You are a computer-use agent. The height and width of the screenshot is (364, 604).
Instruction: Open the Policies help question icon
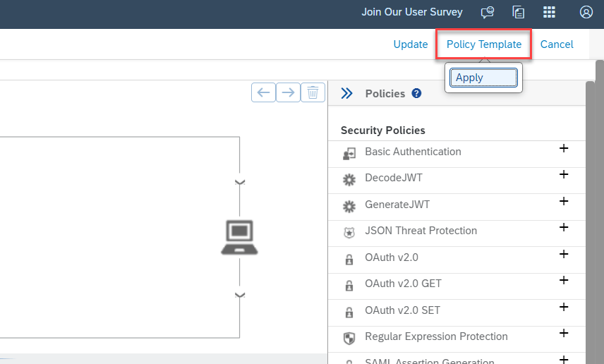[x=416, y=93]
